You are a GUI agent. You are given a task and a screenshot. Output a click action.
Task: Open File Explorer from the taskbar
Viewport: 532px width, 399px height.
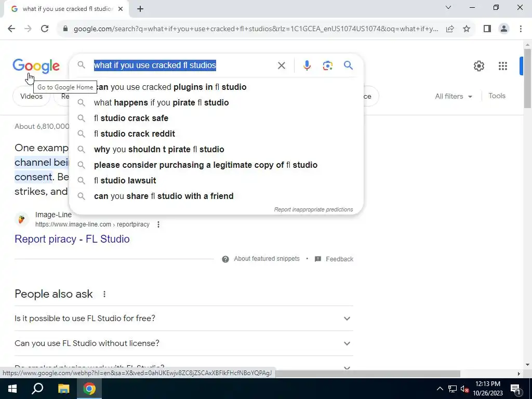click(63, 389)
